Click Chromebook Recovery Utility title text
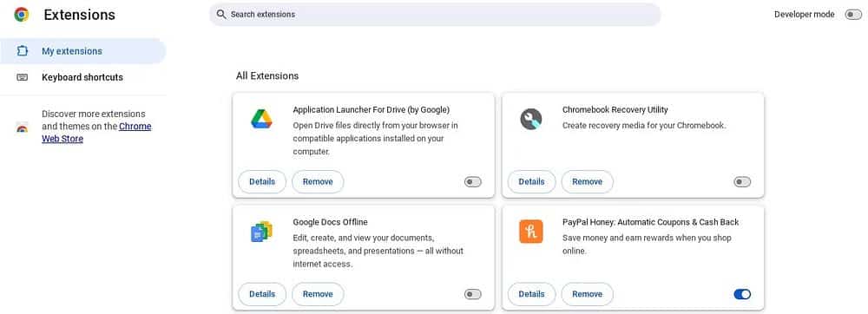Viewport: 868px width, 314px height. tap(615, 109)
